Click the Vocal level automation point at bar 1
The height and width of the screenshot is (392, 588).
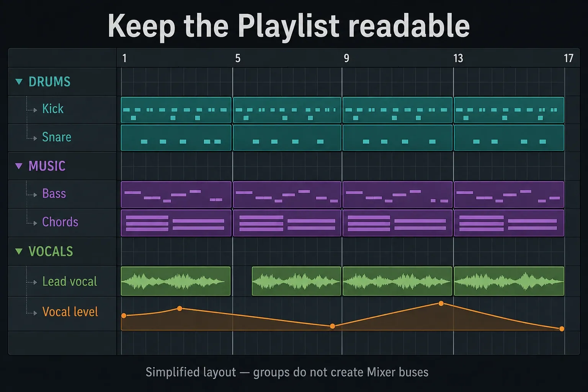(124, 316)
